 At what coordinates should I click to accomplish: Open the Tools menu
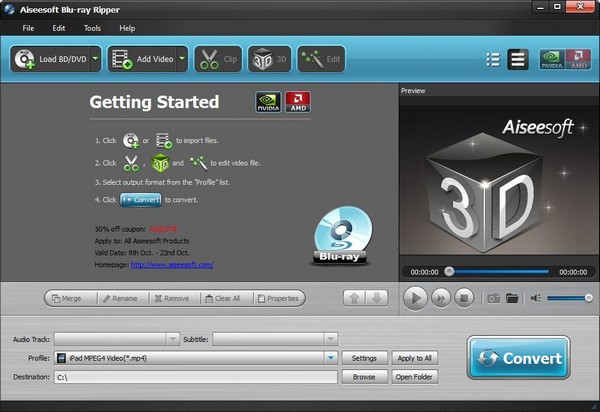coord(92,28)
